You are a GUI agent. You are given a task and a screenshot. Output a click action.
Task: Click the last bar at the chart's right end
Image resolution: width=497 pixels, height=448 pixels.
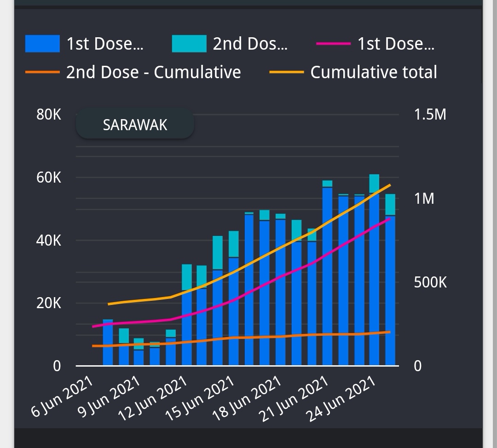[390, 280]
